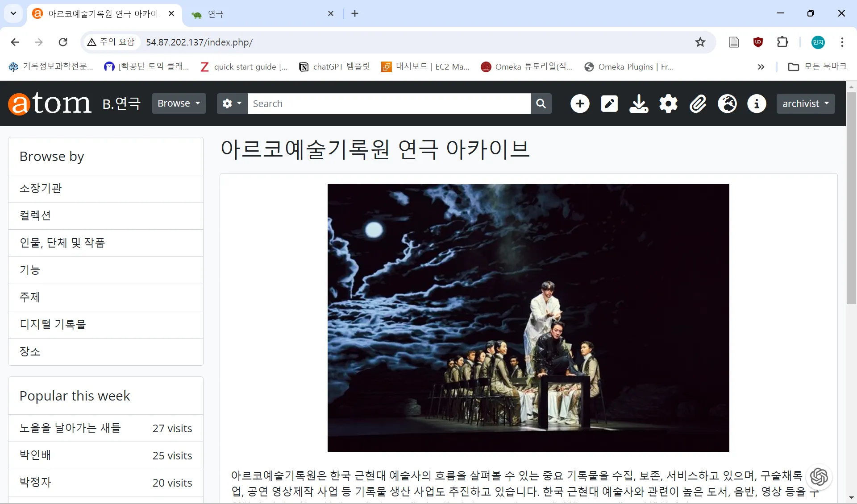Image resolution: width=857 pixels, height=504 pixels.
Task: Open the Manage pencil icon menu
Action: 609,103
